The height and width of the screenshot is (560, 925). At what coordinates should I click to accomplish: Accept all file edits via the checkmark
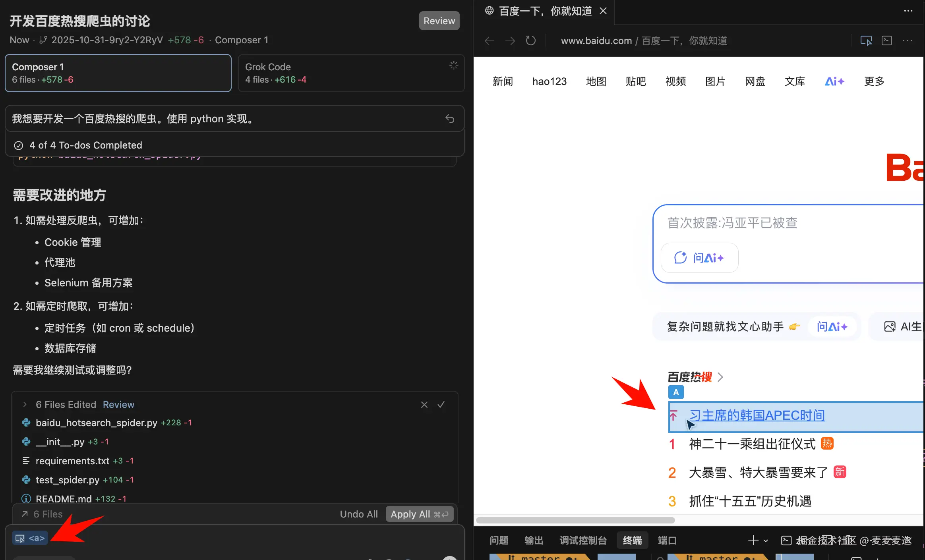point(441,404)
